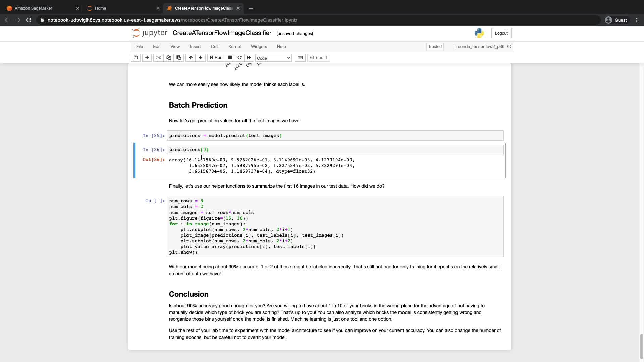
Task: Move selected cell up arrow
Action: 191,58
